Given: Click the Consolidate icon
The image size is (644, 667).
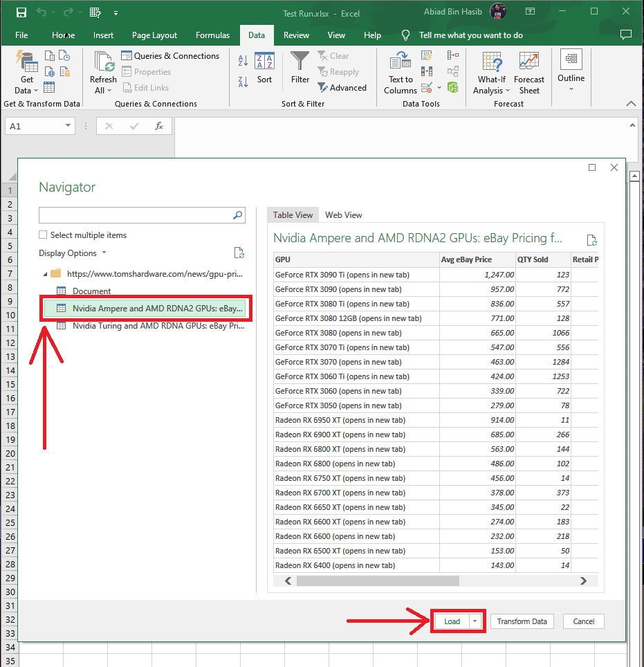Looking at the screenshot, I should point(453,55).
